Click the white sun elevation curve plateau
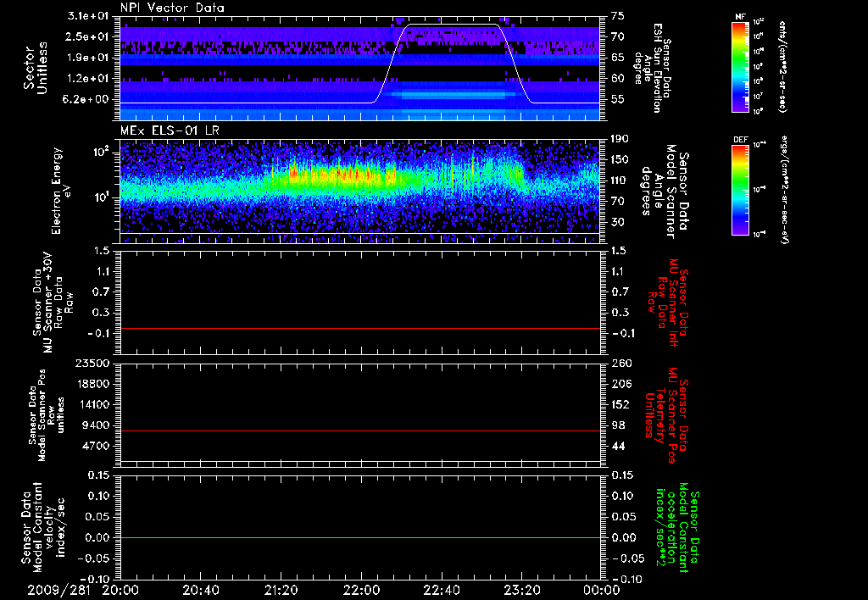The height and width of the screenshot is (600, 868). pos(453,25)
